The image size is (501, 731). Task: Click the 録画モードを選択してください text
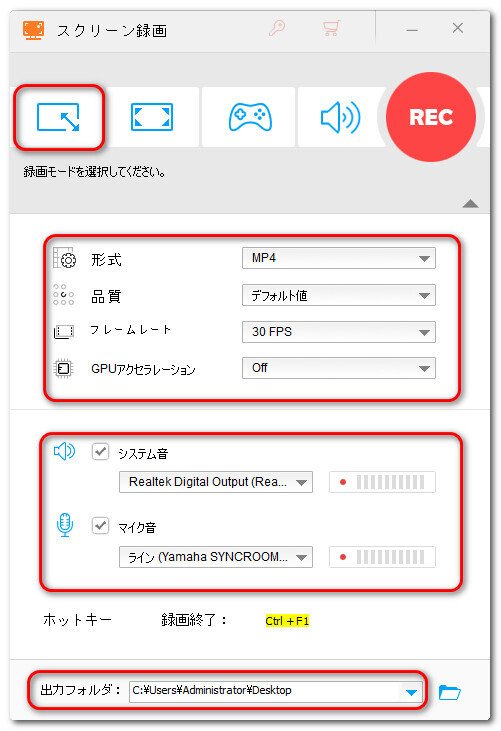click(95, 172)
